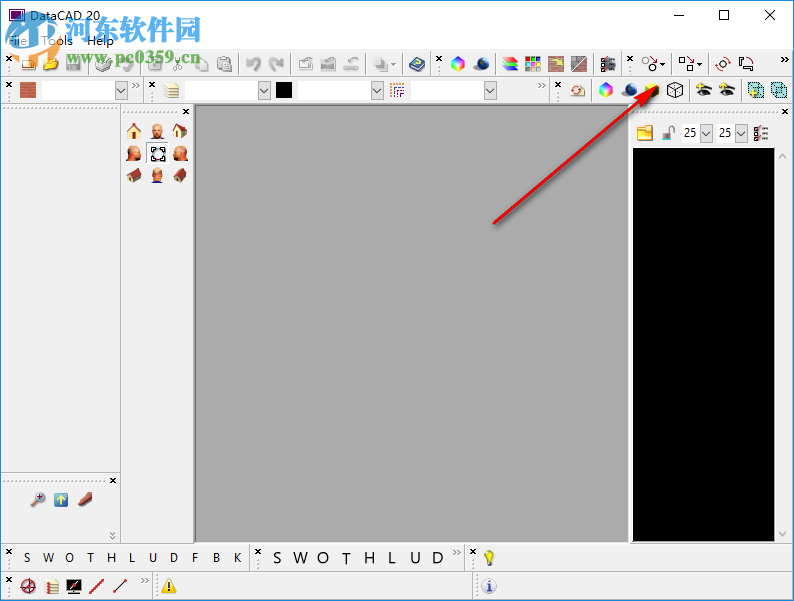794x601 pixels.
Task: Open the blue help book icon
Action: tap(417, 64)
